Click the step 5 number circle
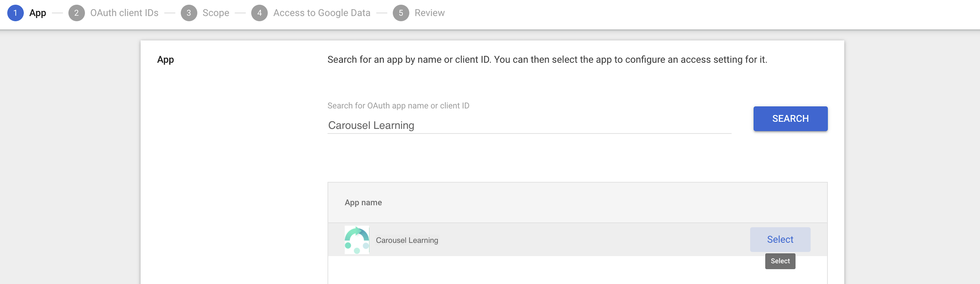The width and height of the screenshot is (980, 284). pyautogui.click(x=401, y=13)
